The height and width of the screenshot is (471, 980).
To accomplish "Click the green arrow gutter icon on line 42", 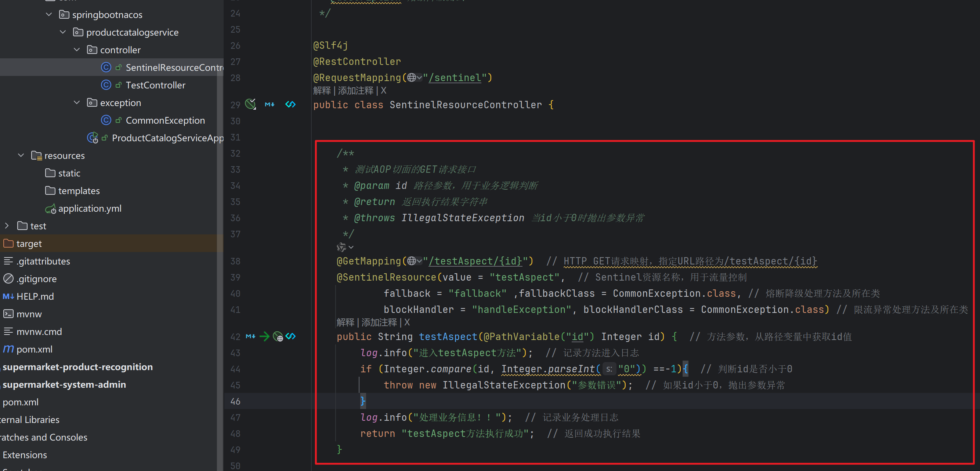I will [x=264, y=336].
